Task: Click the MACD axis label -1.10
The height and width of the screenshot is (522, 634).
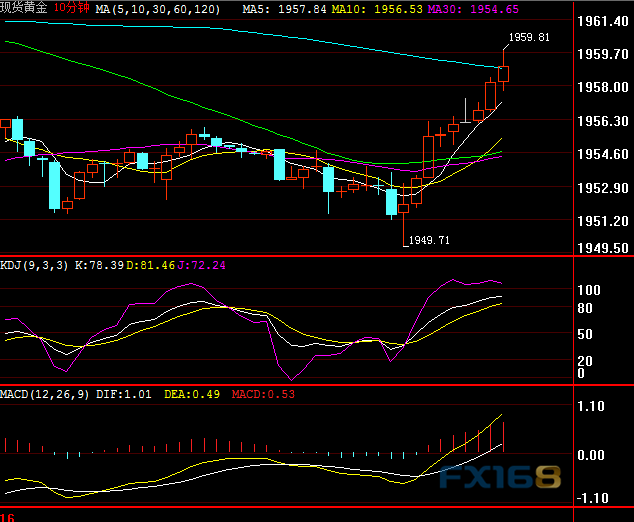Action: click(592, 498)
